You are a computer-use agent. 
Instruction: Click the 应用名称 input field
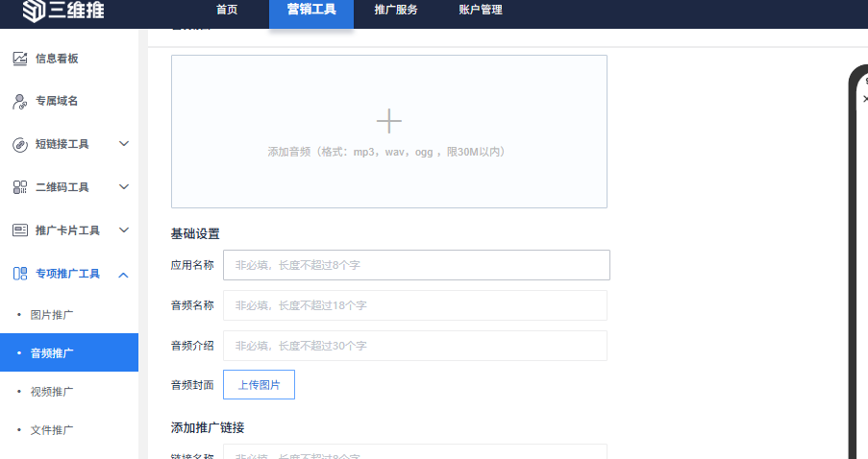(416, 265)
